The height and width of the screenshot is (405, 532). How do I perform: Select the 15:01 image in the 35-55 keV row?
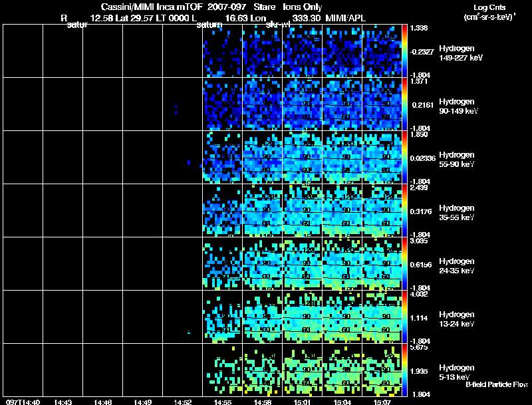pos(302,210)
